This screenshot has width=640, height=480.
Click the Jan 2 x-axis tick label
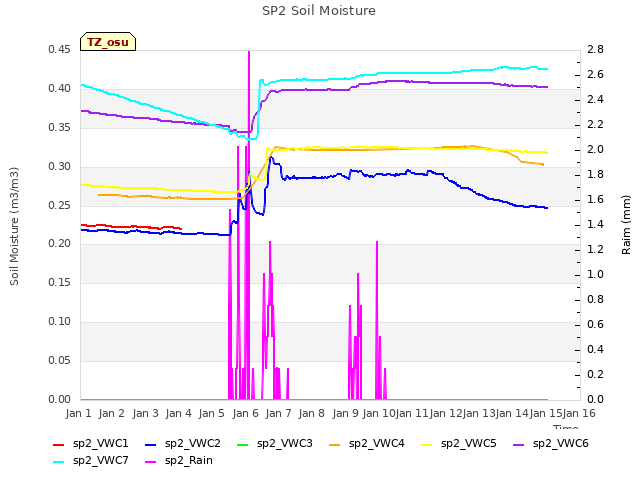[111, 413]
